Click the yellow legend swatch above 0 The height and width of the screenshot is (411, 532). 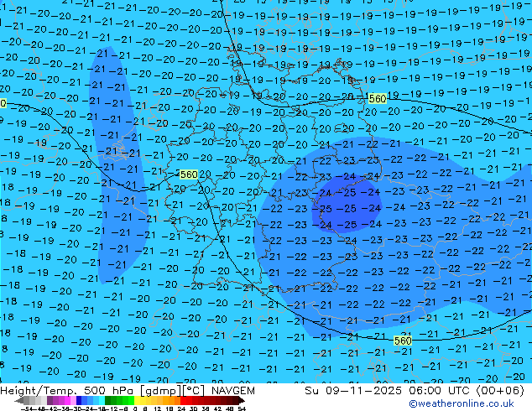click(138, 400)
